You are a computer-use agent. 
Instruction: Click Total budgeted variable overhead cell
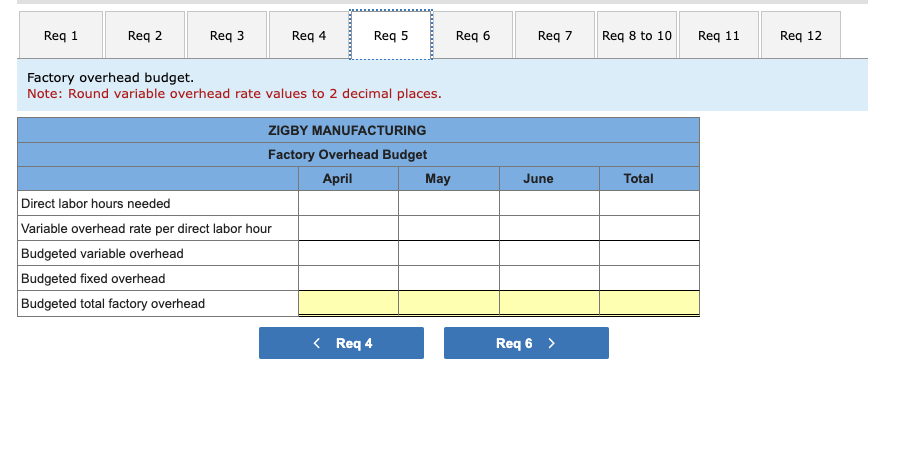649,254
